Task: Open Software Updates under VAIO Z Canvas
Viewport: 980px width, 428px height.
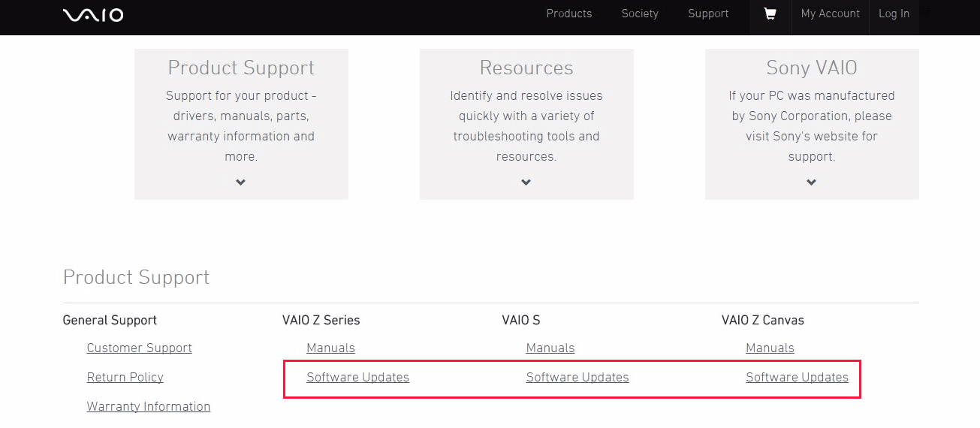Action: coord(797,377)
